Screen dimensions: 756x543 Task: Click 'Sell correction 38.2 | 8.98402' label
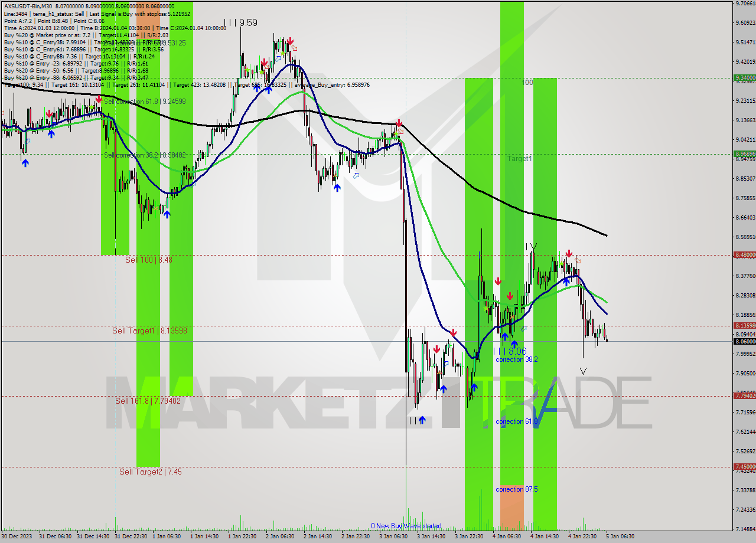click(x=145, y=155)
